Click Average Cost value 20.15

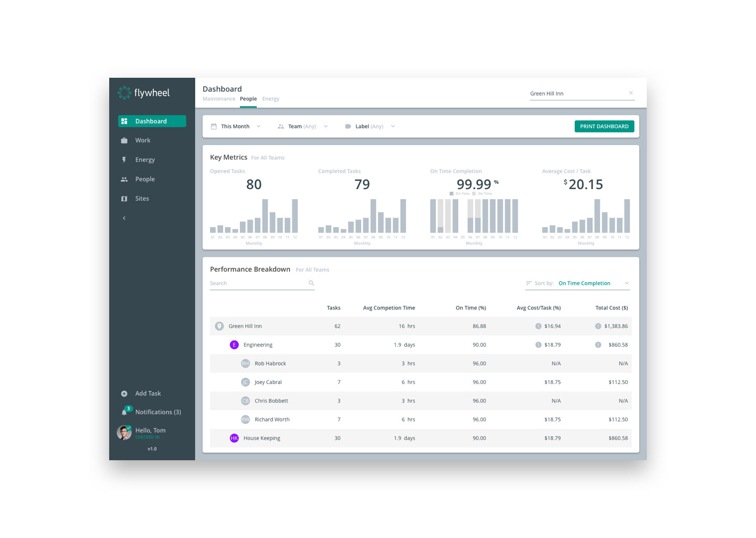(x=586, y=184)
